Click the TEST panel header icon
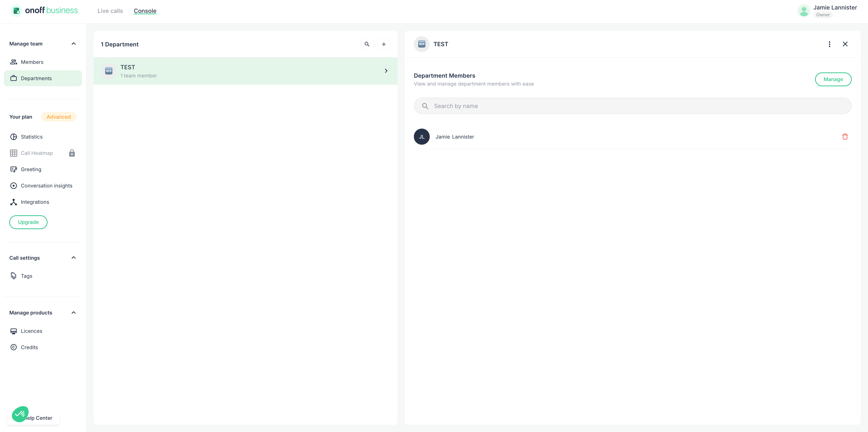This screenshot has height=432, width=868. pyautogui.click(x=422, y=44)
